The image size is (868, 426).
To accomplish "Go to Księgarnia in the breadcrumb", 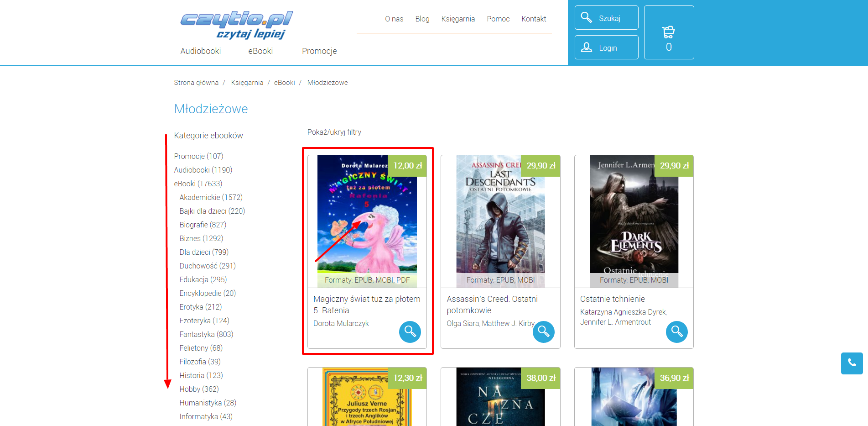I will pyautogui.click(x=247, y=83).
